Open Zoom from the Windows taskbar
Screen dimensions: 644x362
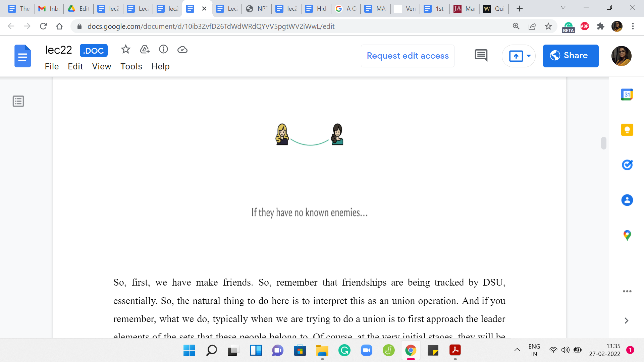[x=366, y=351]
